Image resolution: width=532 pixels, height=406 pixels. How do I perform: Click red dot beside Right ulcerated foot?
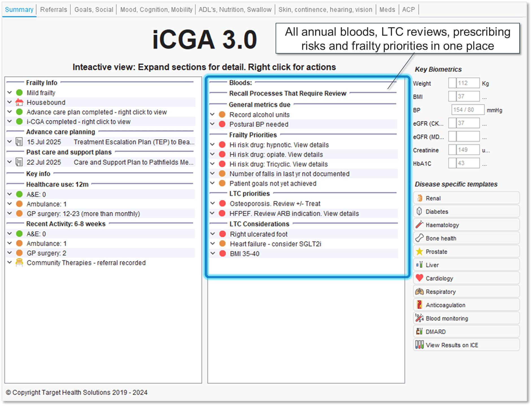(x=223, y=234)
